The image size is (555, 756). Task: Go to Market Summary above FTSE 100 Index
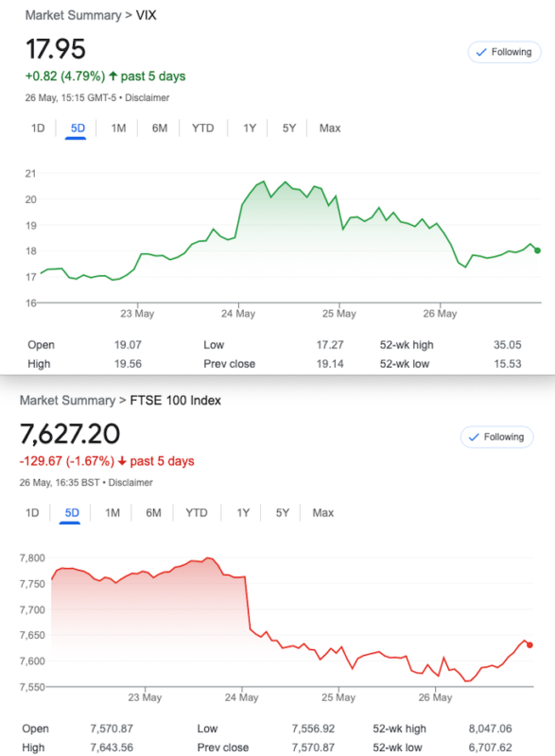point(67,400)
